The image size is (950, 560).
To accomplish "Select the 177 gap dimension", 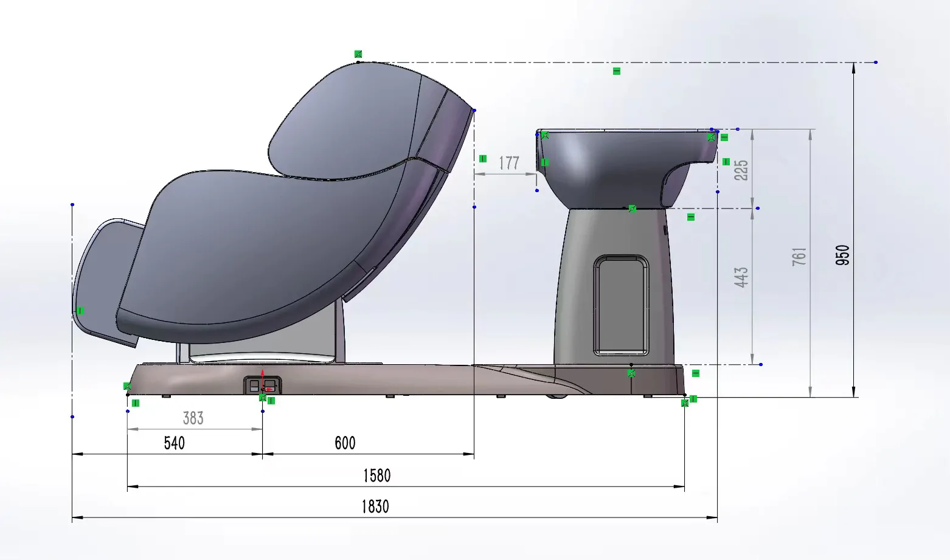I will [x=509, y=163].
